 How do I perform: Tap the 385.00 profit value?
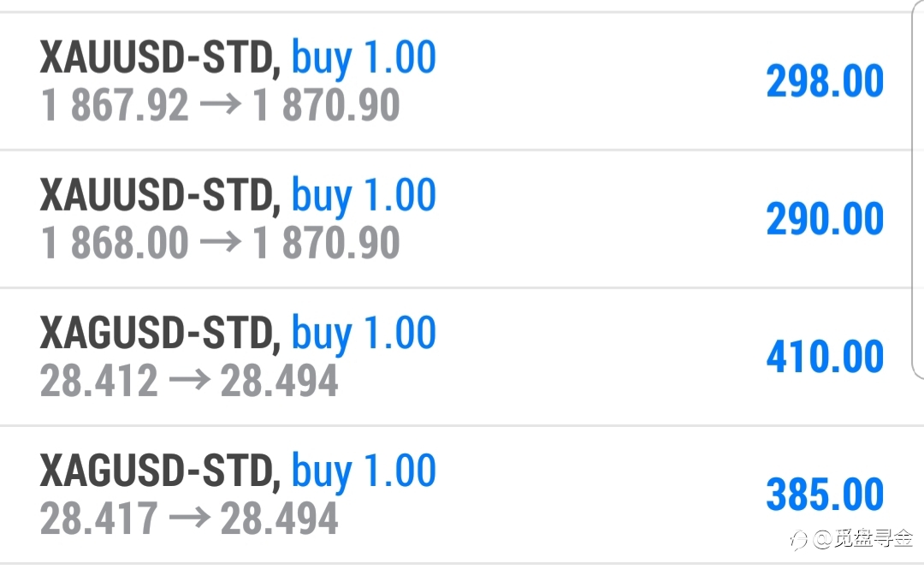(x=825, y=495)
